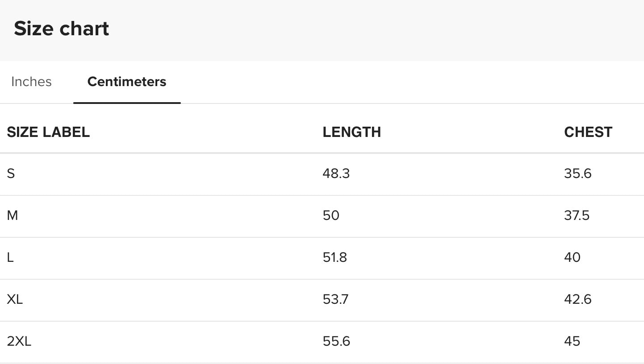644x364 pixels.
Task: Click the 53.7 length value for XL
Action: 335,299
